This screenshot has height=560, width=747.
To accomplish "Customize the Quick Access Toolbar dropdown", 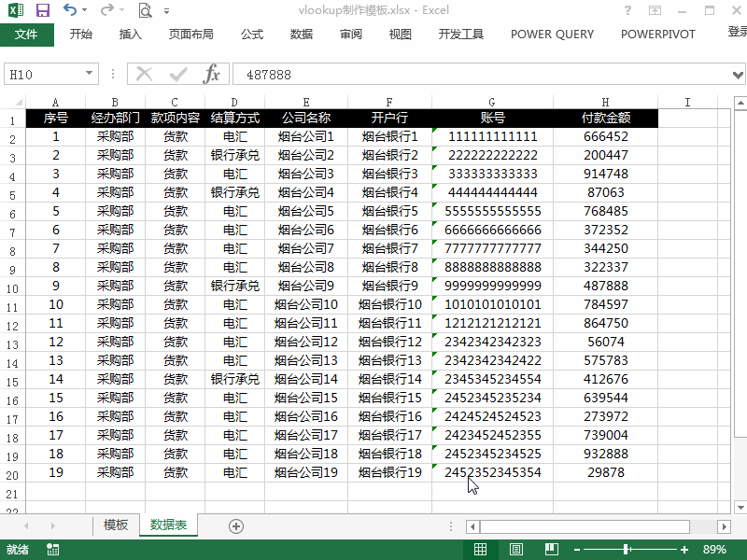I will click(167, 10).
